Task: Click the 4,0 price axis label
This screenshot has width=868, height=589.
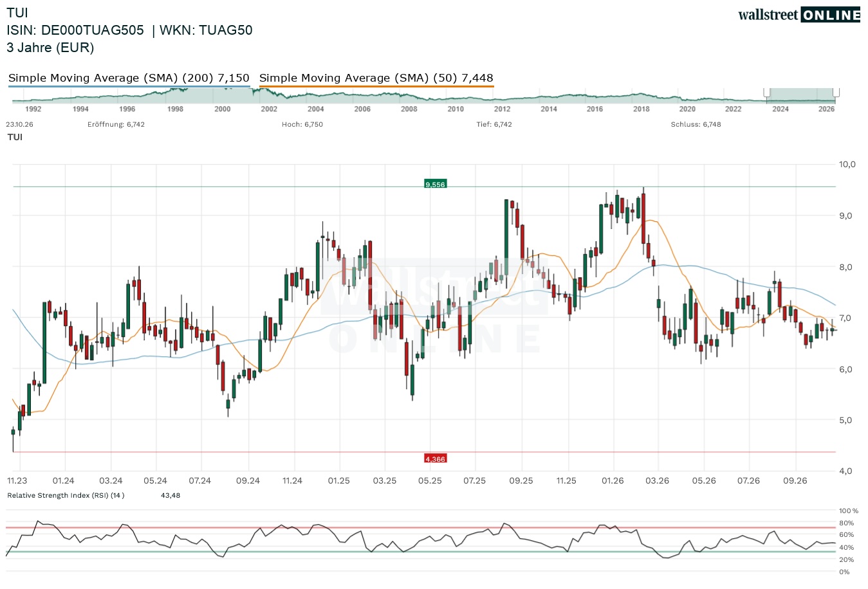Action: pyautogui.click(x=845, y=471)
